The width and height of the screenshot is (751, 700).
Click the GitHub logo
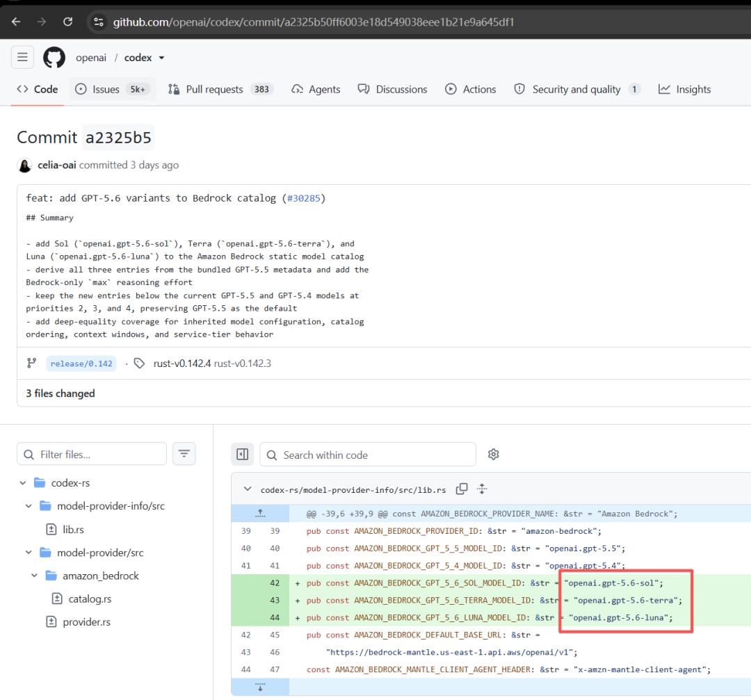tap(54, 58)
